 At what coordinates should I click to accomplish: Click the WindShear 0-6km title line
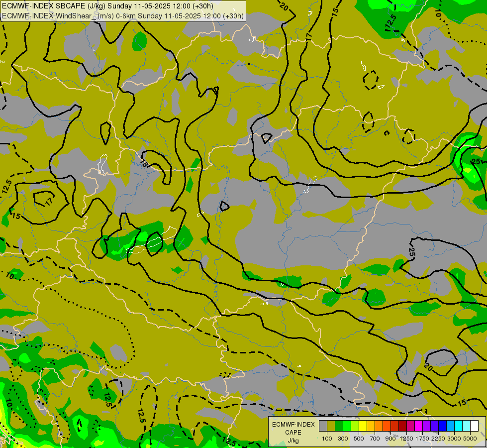[x=123, y=16]
